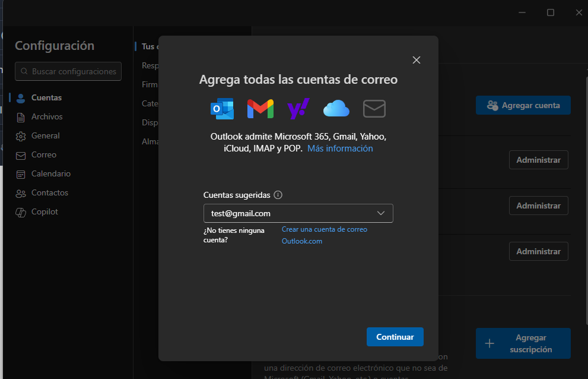The width and height of the screenshot is (588, 379).
Task: Close the settings window
Action: click(x=579, y=12)
